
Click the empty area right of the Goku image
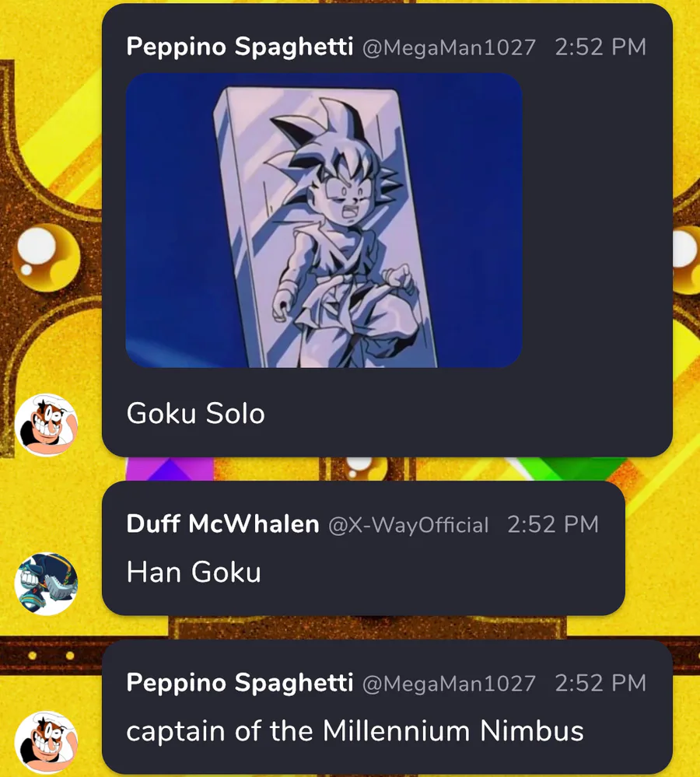tap(597, 221)
